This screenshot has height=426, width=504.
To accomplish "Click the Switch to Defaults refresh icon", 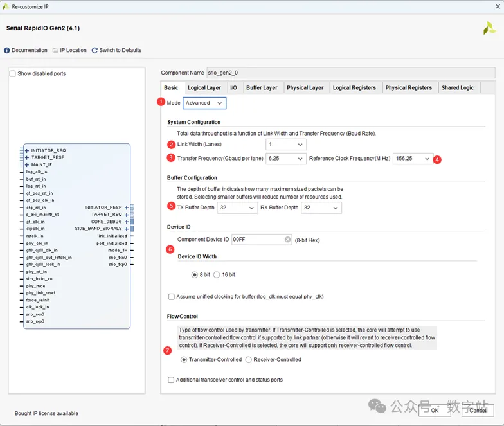I will pyautogui.click(x=94, y=50).
